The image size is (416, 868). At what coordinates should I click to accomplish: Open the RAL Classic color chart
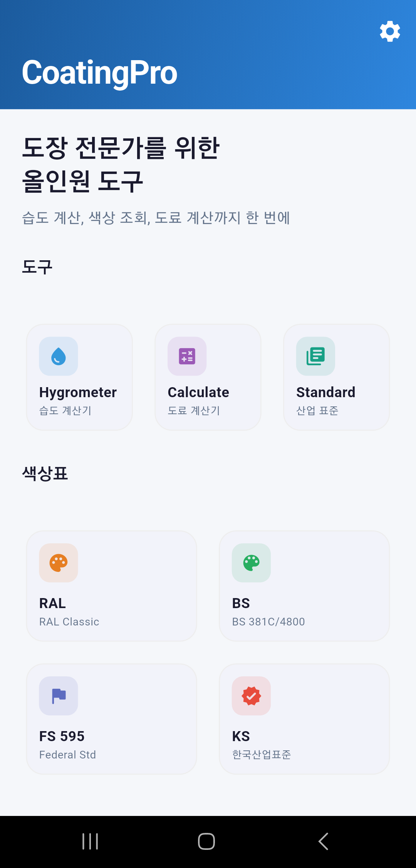(111, 585)
